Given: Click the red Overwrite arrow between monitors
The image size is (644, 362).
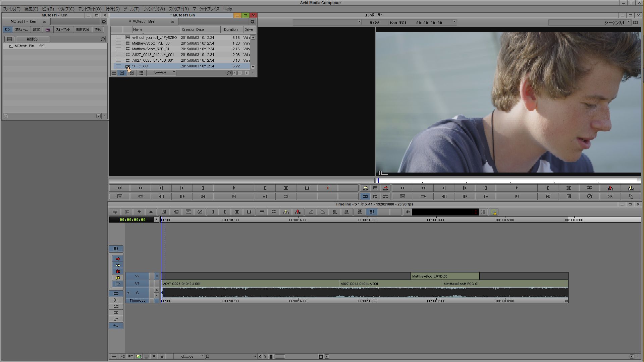Looking at the screenshot, I should 385,188.
